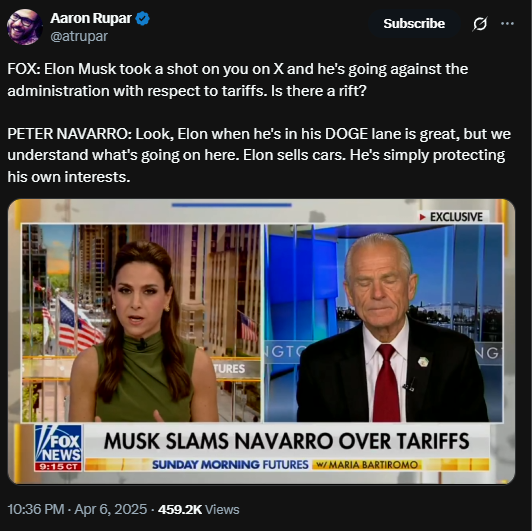This screenshot has height=531, width=532.
Task: Open the Aaron Rupar display name link
Action: coord(91,18)
